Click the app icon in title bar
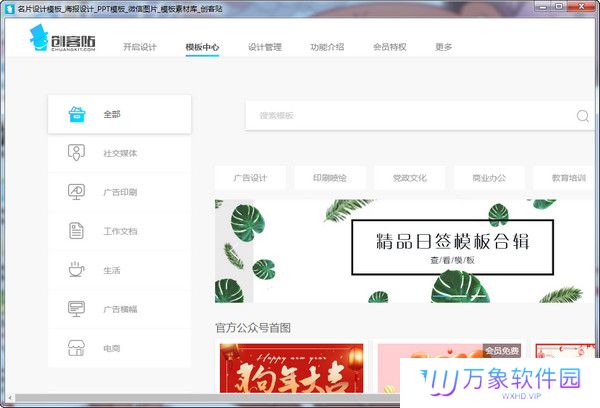The height and width of the screenshot is (408, 600). pyautogui.click(x=9, y=8)
